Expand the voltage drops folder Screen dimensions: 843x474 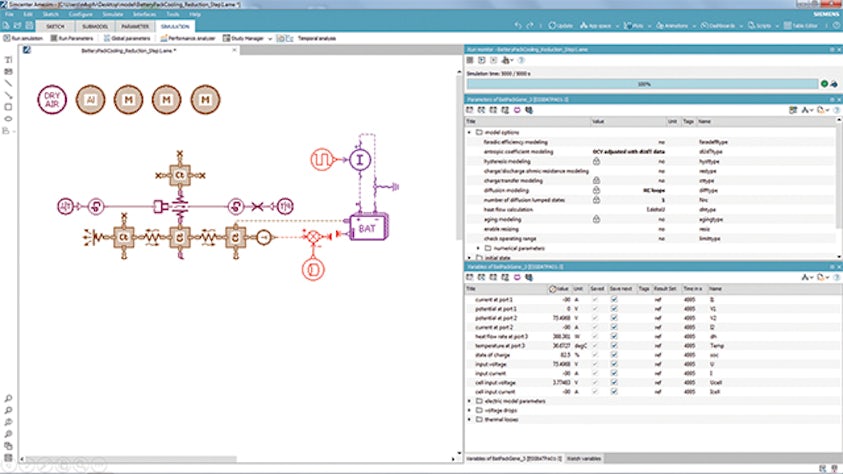(x=469, y=410)
